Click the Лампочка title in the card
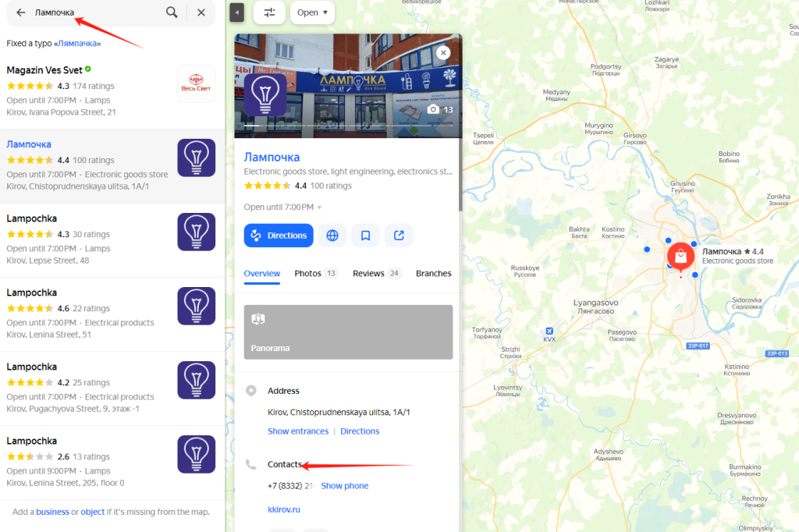Viewport: 799px width, 532px height. pyautogui.click(x=272, y=157)
